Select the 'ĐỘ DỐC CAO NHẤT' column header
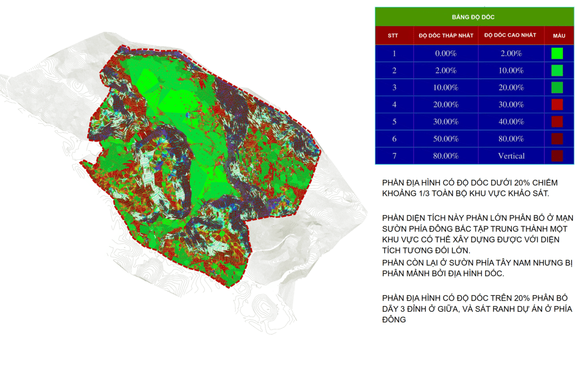Viewport: 588px width, 375px height. [x=511, y=35]
